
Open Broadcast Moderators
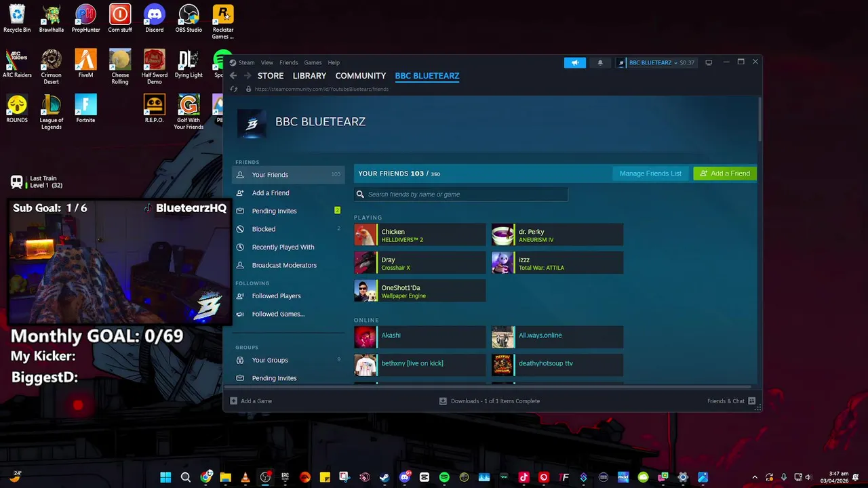click(288, 265)
